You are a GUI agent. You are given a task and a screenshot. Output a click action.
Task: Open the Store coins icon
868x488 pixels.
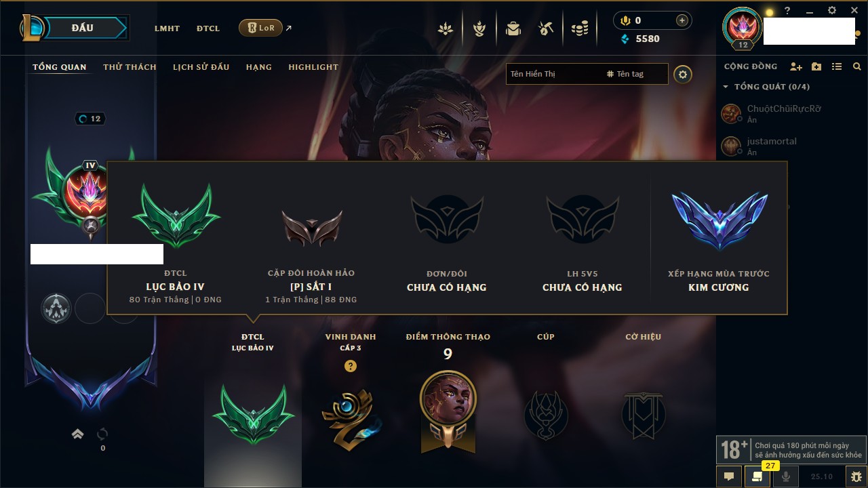[x=580, y=28]
